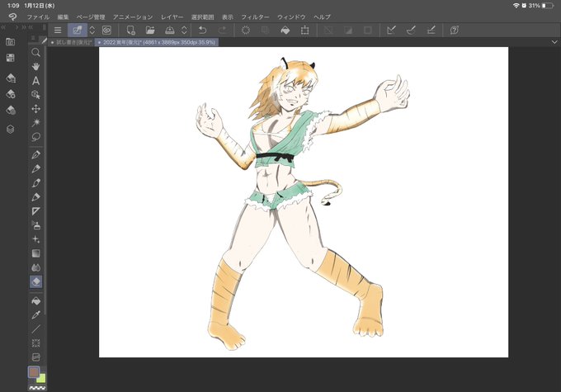Click the Save icon in command bar

[x=170, y=30]
